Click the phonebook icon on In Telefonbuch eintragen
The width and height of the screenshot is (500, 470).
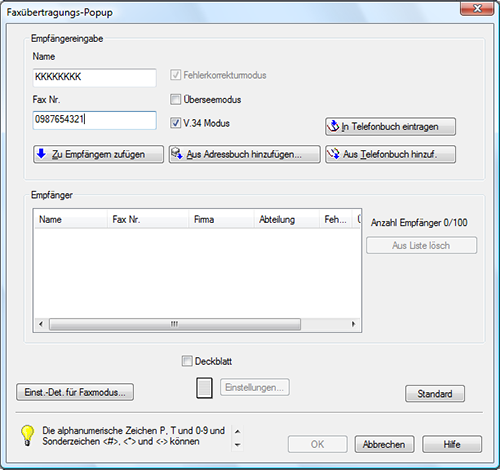333,126
